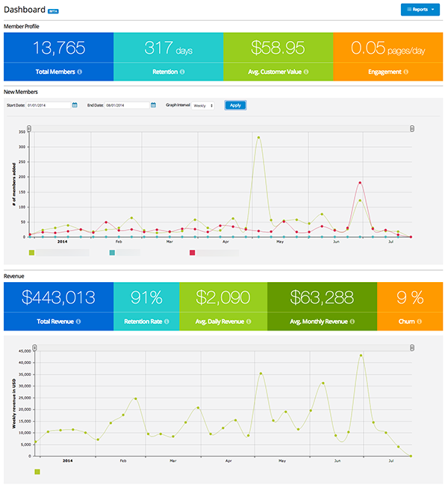This screenshot has width=448, height=491.
Task: Click the Avg. Monthly Revenue info icon
Action: (352, 322)
